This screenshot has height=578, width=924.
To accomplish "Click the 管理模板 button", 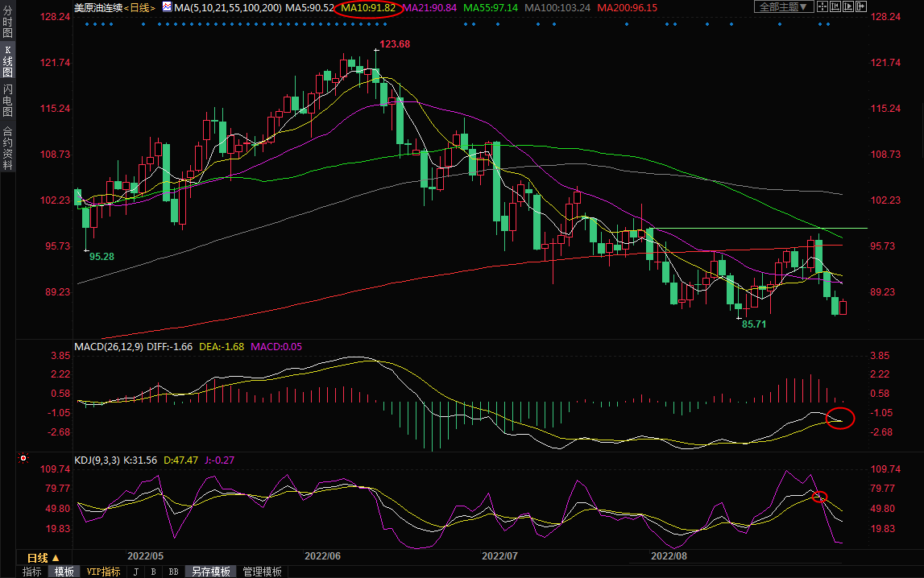I will click(x=263, y=572).
